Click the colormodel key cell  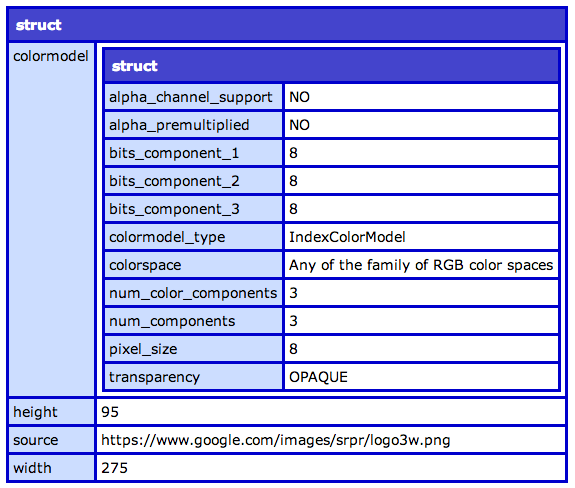51,220
